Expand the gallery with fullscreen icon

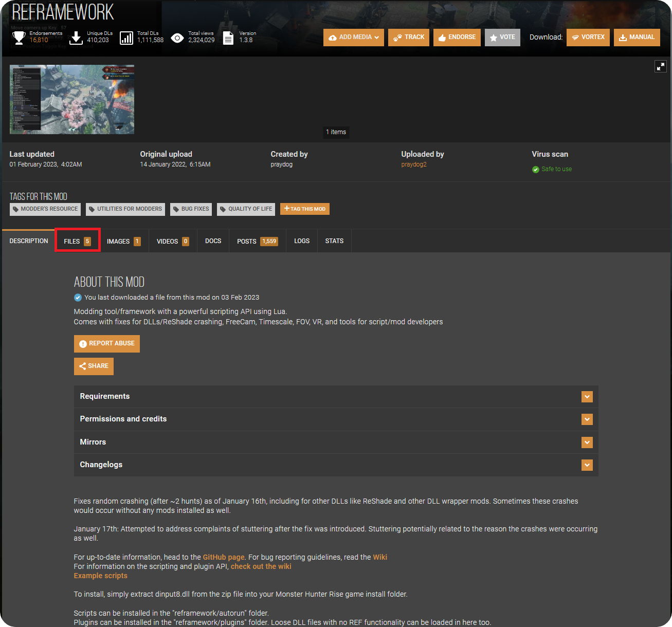click(x=660, y=66)
